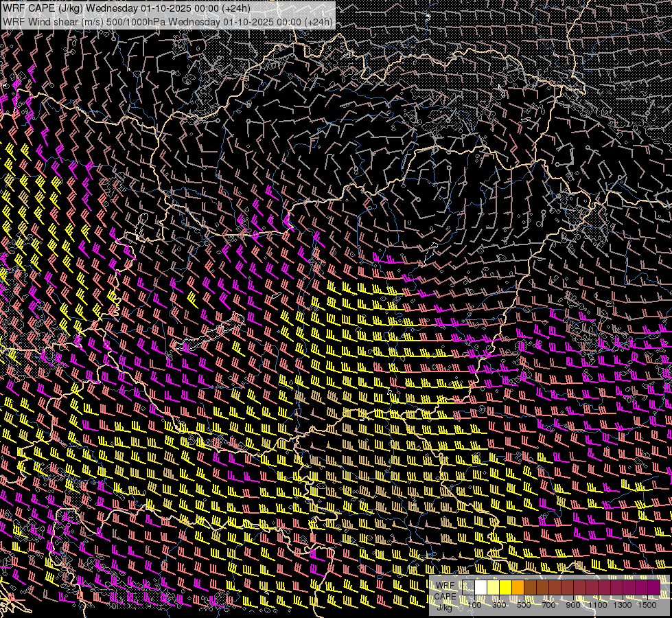Image resolution: width=672 pixels, height=618 pixels.
Task: Click the 1100 label on the color scale
Action: pos(598,604)
